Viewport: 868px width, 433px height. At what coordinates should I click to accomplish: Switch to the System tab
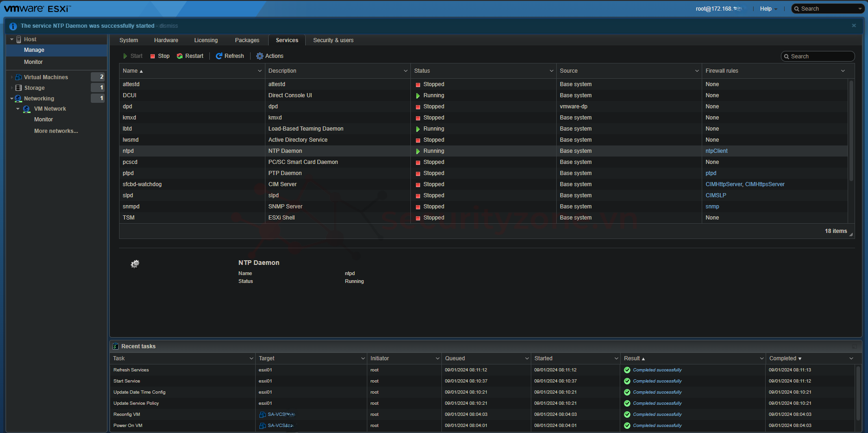coord(129,40)
